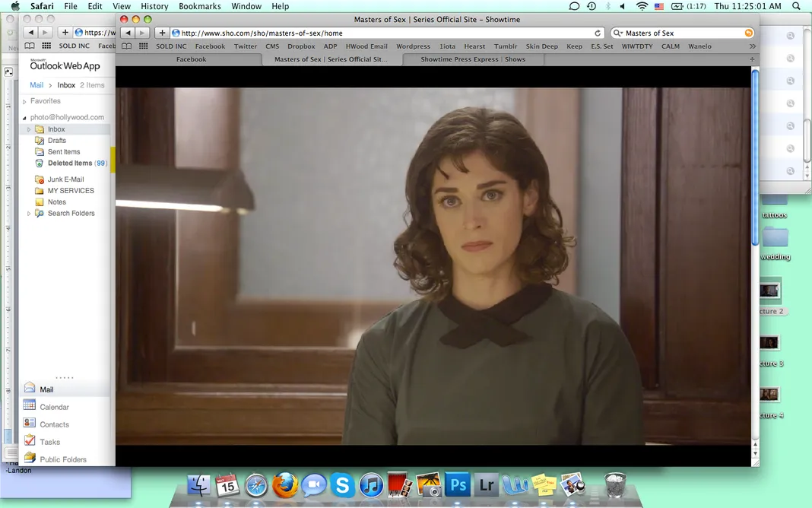This screenshot has height=508, width=812.
Task: Open the Trash in the Dock
Action: 615,485
